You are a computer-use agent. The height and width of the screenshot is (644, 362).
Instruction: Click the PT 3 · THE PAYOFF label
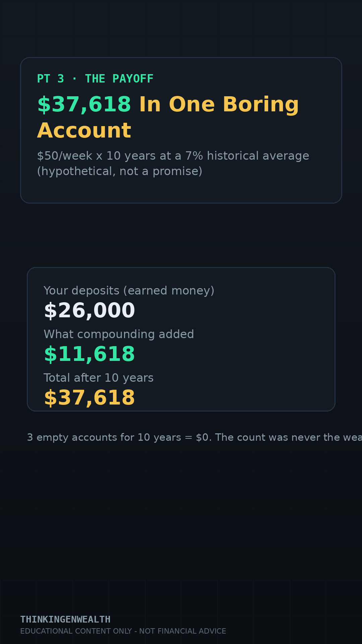click(x=95, y=79)
